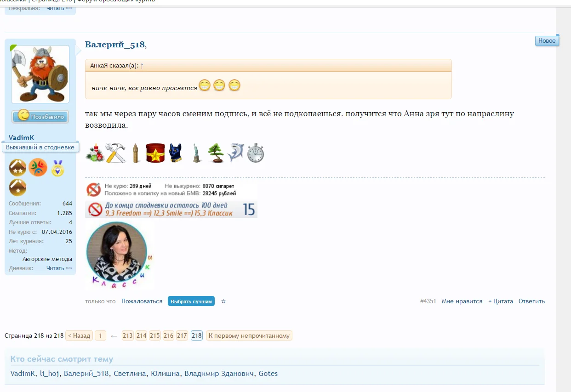This screenshot has width=571, height=392.
Task: Click the Выживший в стодневке title label
Action: (40, 148)
